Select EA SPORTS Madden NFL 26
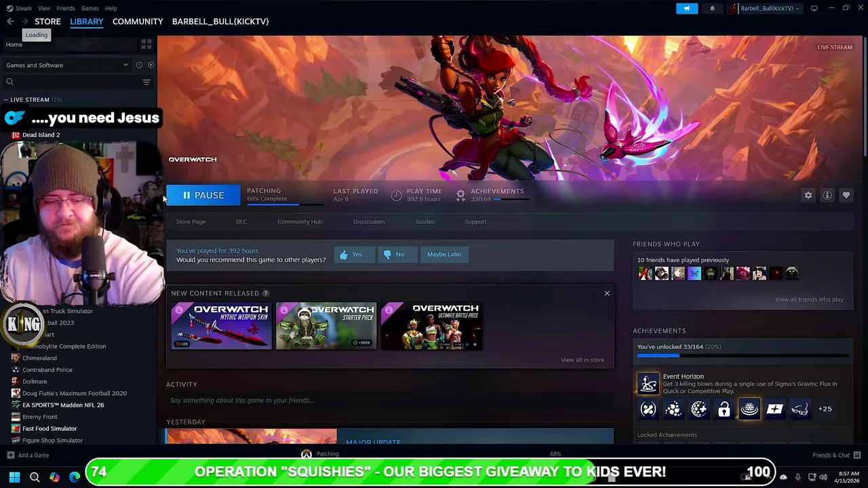Screen dimensions: 868x488 63,405
